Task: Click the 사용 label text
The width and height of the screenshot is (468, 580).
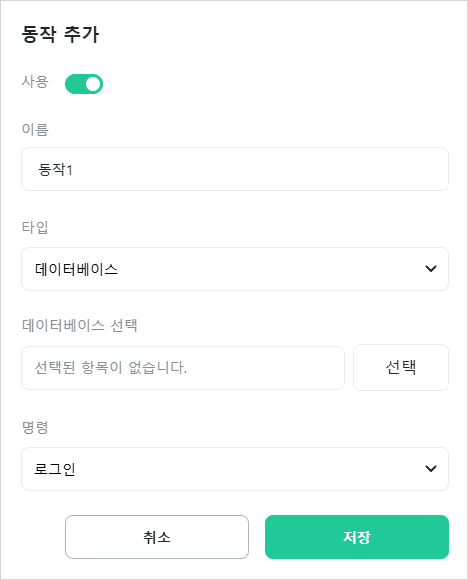Action: click(x=35, y=82)
